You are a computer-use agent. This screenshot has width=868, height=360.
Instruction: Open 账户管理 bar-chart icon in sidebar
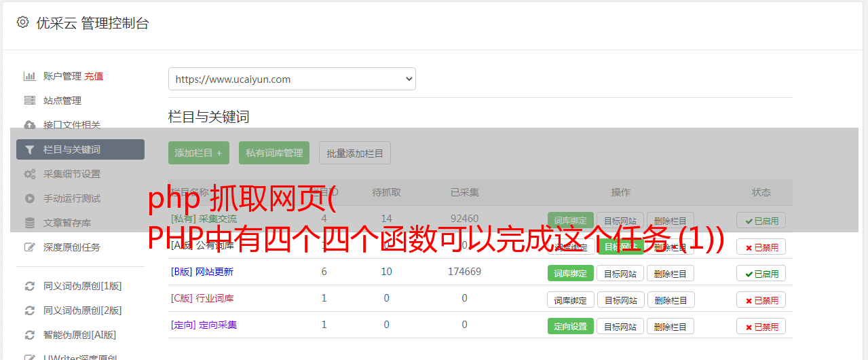(30, 76)
